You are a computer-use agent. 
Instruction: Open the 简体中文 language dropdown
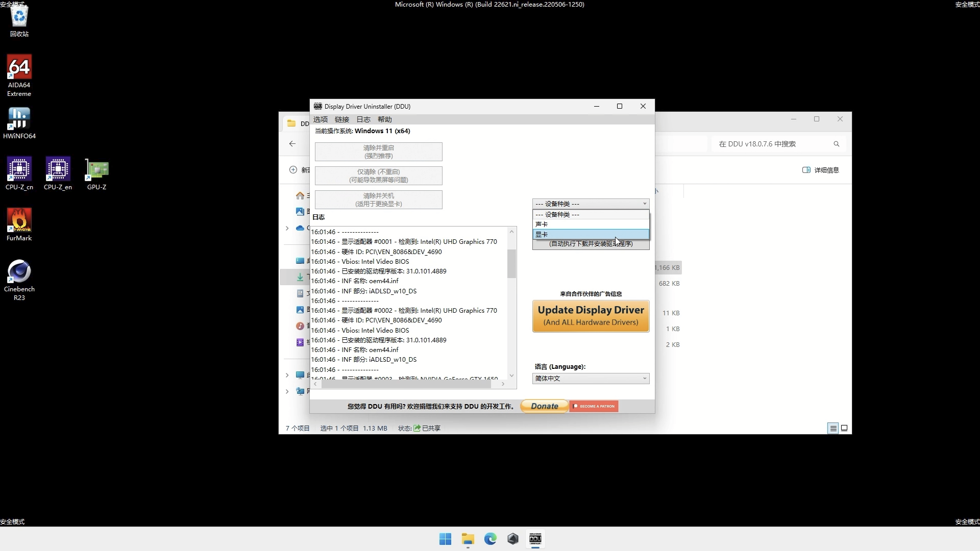click(590, 378)
